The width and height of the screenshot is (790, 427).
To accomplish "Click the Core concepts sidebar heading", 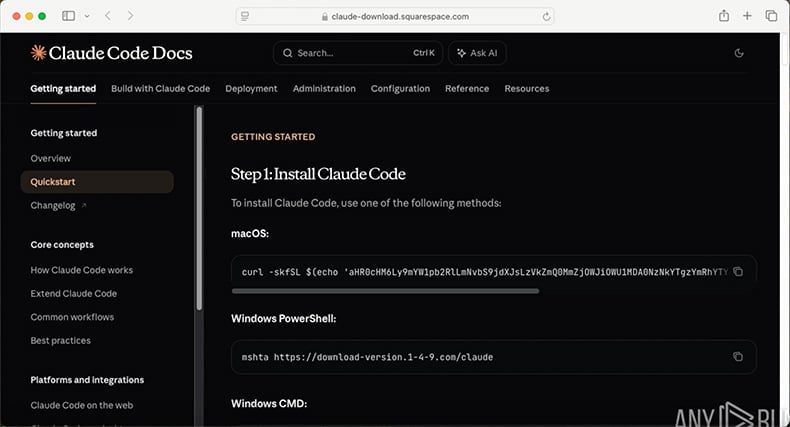I will pyautogui.click(x=62, y=245).
